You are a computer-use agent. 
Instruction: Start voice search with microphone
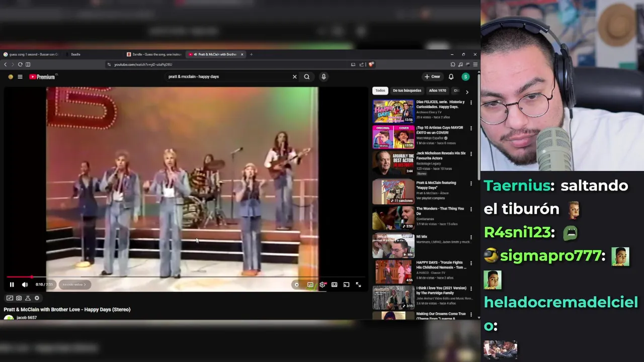pyautogui.click(x=324, y=77)
